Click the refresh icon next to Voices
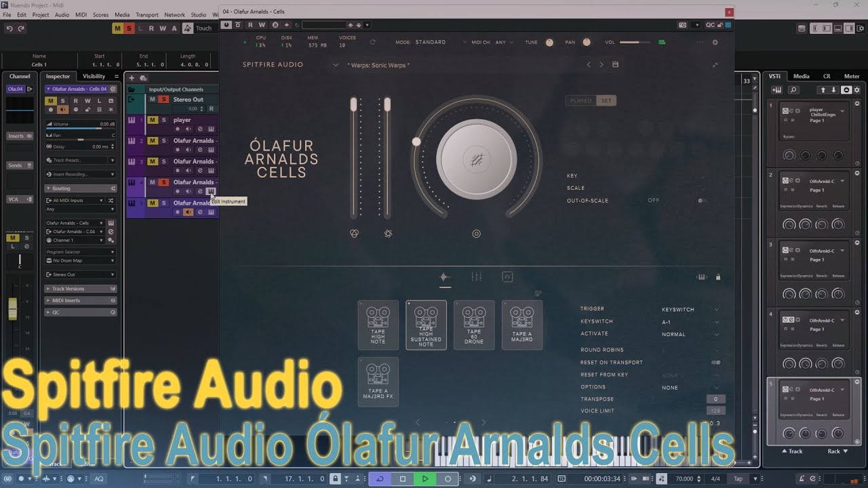Screen dimensions: 868x488 point(372,42)
